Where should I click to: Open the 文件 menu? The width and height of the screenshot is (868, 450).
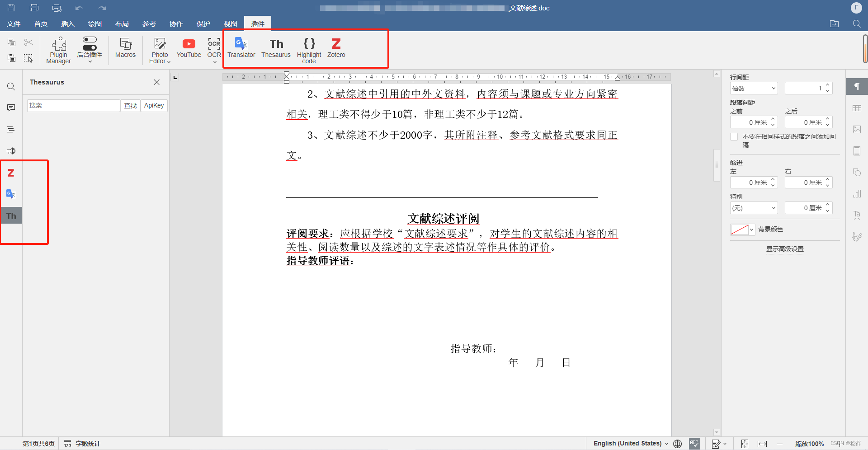[14, 23]
